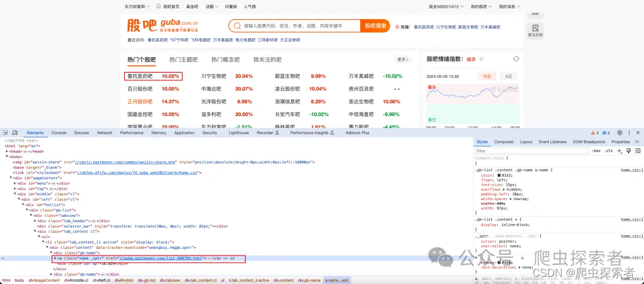Select the 今日 chart range

(x=487, y=76)
